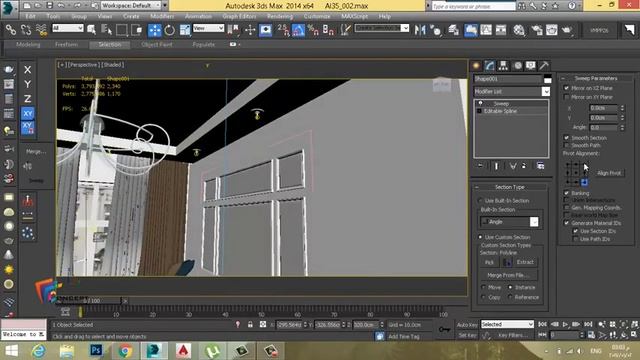Open the Layer Manager icon
640x360 pixels.
[x=453, y=30]
